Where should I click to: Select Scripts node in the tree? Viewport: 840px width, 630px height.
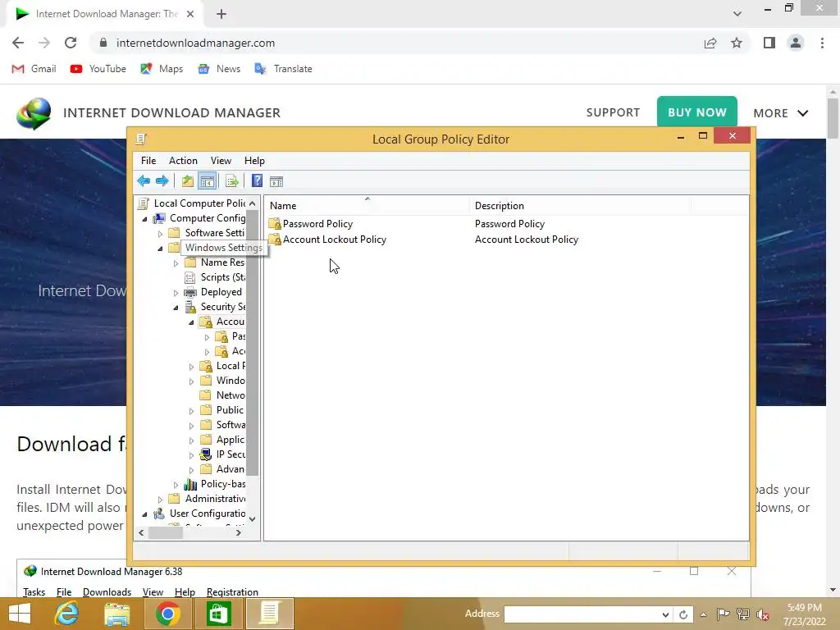(x=223, y=277)
